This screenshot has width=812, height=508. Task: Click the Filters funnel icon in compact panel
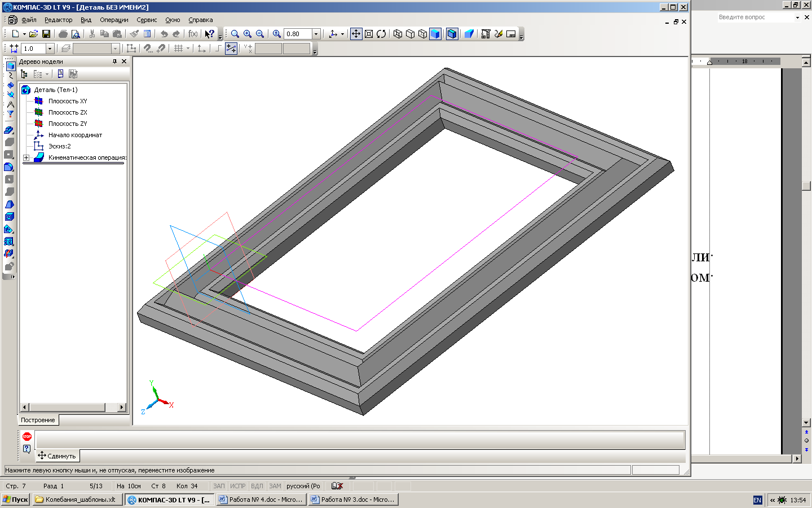(10, 113)
